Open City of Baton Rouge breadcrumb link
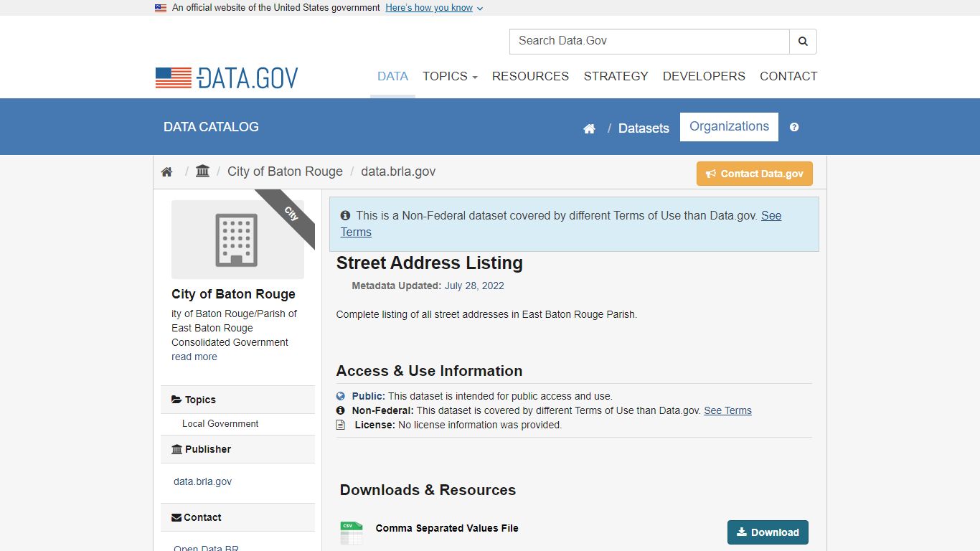The image size is (980, 551). click(x=285, y=171)
